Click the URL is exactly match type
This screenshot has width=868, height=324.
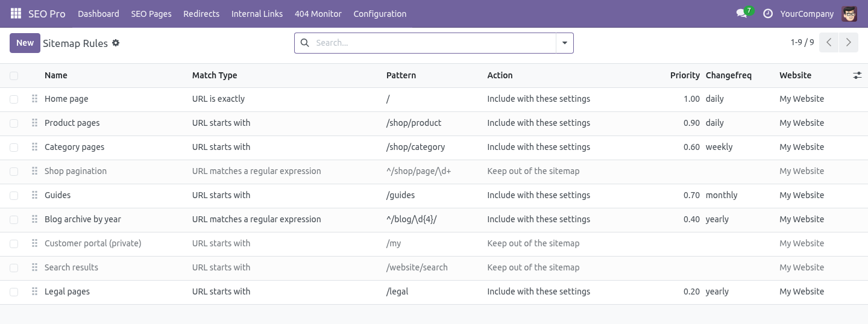[218, 99]
